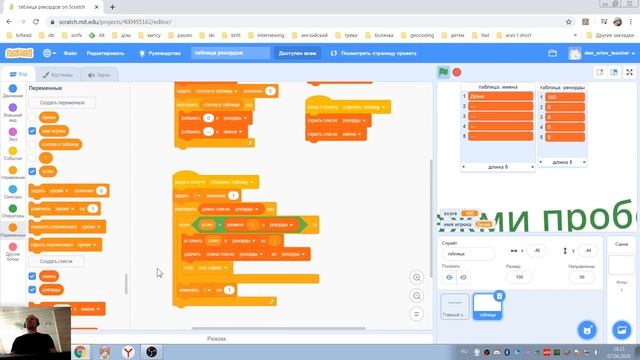Screen dimensions: 640x360
Task: Open OBS Studio from the taskbar
Action: click(151, 352)
